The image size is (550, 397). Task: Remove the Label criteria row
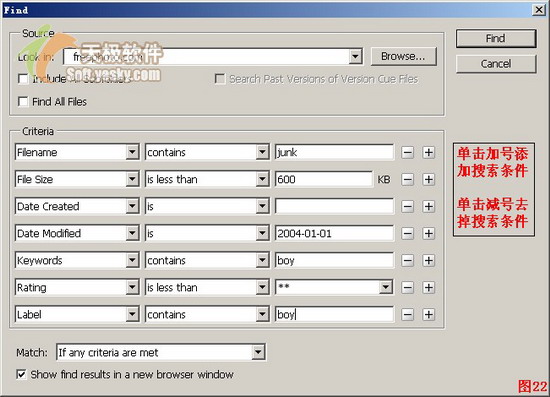[407, 315]
